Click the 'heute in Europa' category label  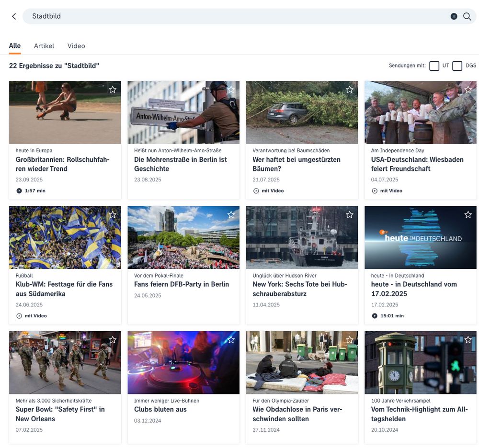pyautogui.click(x=34, y=150)
